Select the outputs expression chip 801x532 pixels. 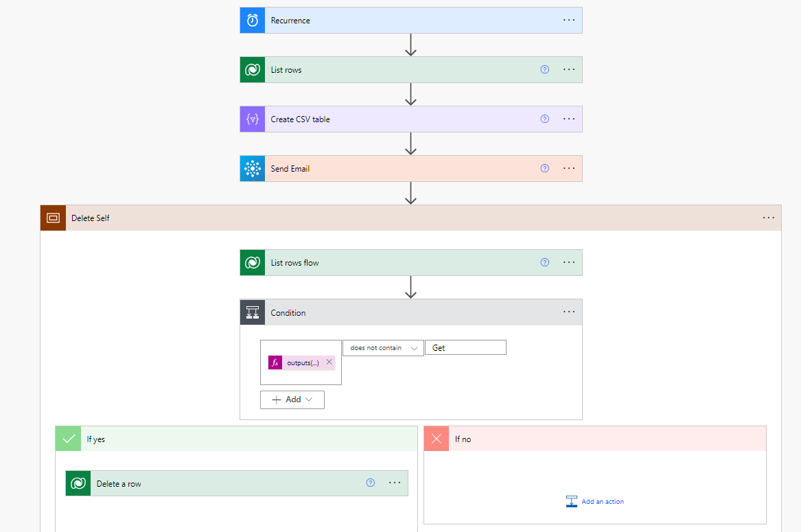297,362
